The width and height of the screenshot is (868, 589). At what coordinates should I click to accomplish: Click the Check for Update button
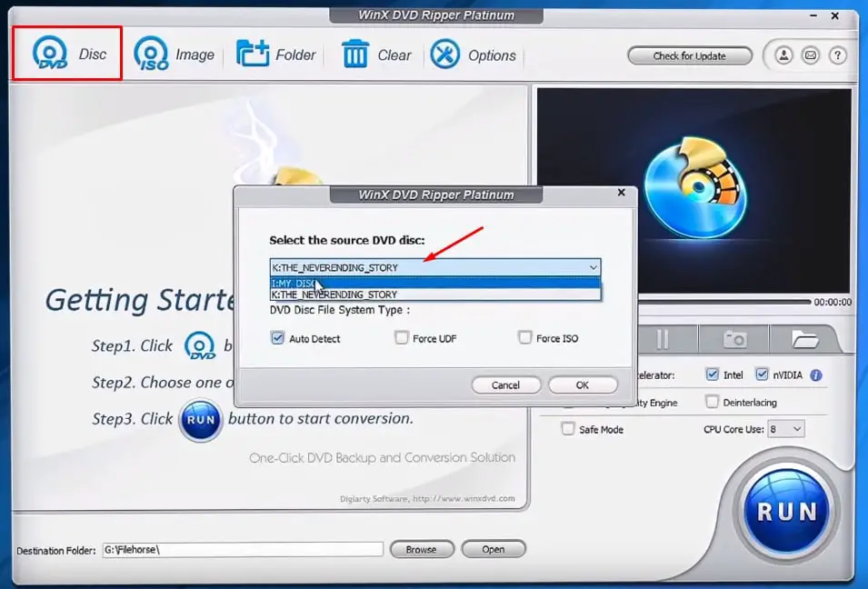point(689,56)
